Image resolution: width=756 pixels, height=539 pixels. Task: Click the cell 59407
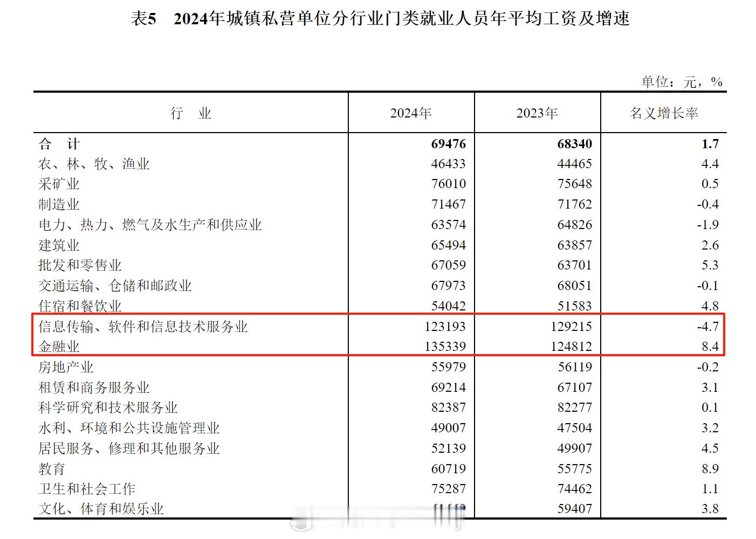point(575,509)
